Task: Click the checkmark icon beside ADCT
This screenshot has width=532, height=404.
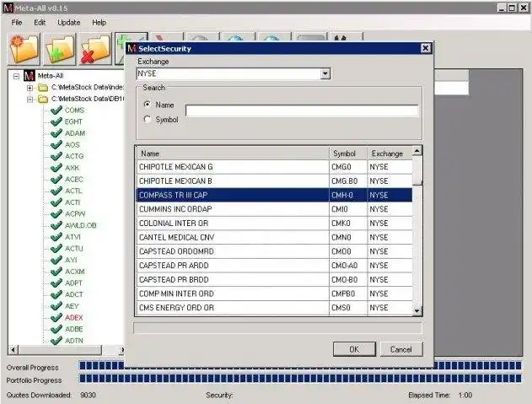Action: point(56,294)
